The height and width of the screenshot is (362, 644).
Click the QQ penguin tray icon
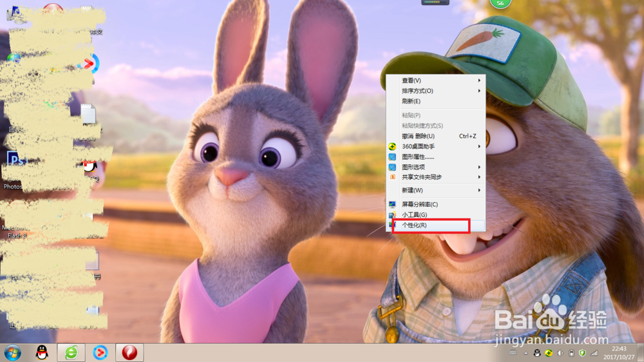pyautogui.click(x=537, y=353)
